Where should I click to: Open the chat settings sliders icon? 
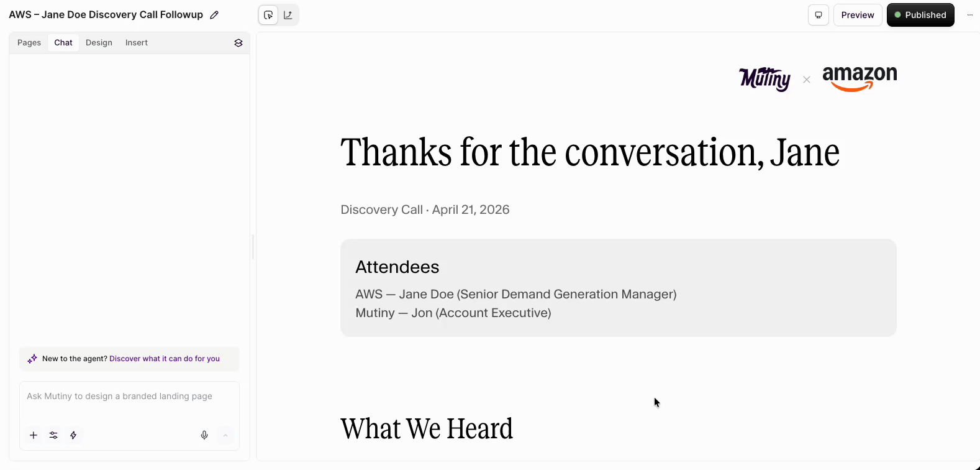pyautogui.click(x=53, y=435)
